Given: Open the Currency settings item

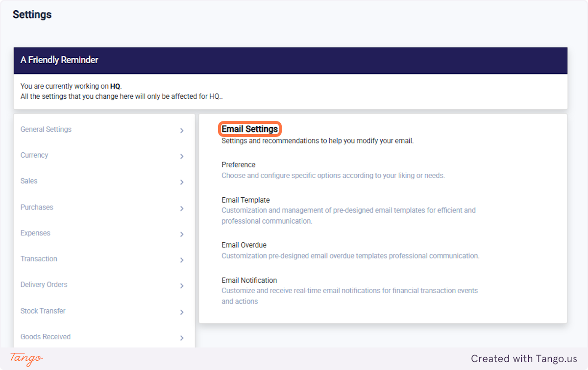Looking at the screenshot, I should coord(34,155).
